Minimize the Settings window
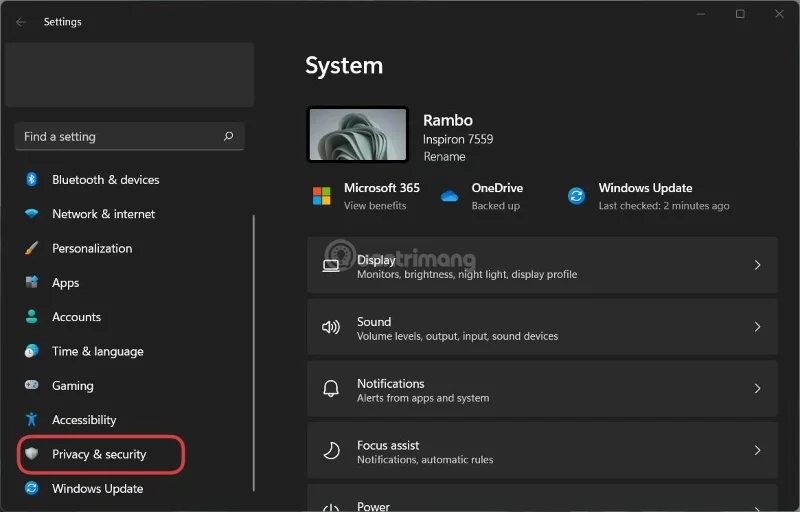 click(x=701, y=14)
